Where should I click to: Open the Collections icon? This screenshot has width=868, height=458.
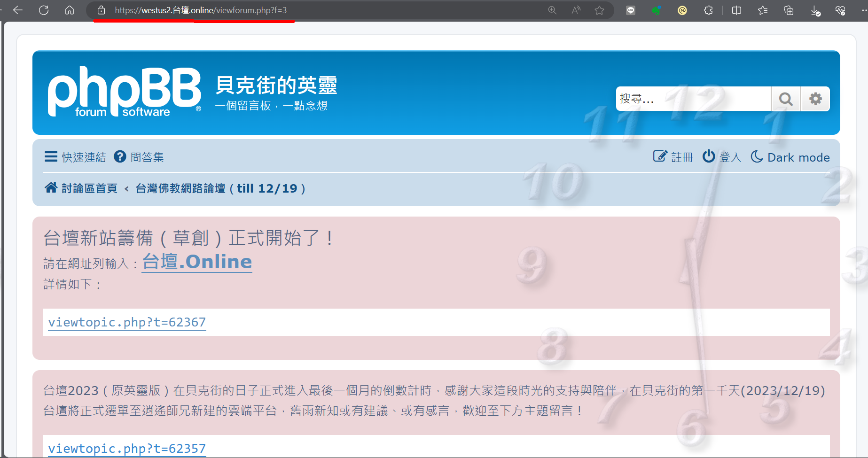[x=789, y=10]
